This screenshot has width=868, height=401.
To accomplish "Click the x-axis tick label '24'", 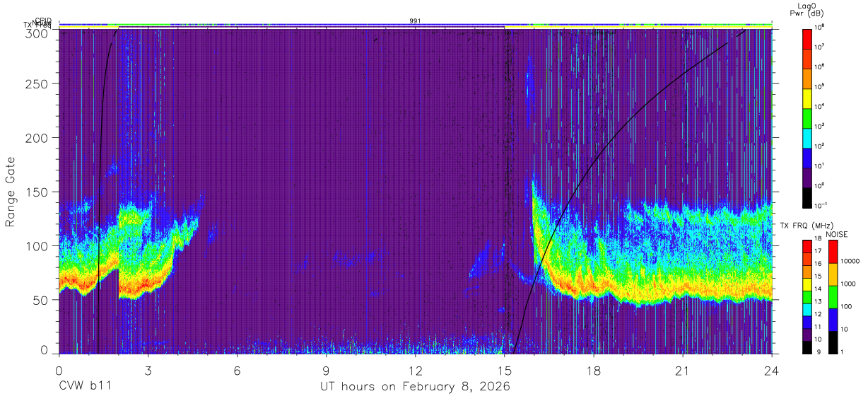I will (772, 370).
